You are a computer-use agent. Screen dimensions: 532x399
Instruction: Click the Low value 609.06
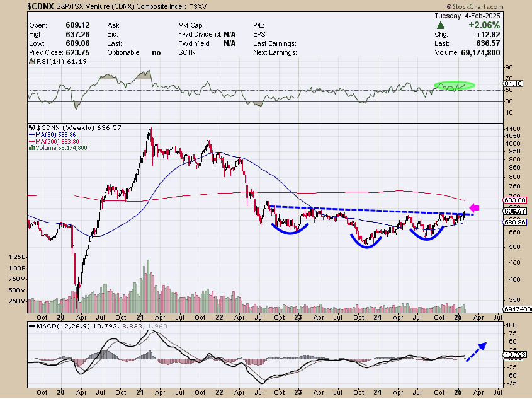77,43
